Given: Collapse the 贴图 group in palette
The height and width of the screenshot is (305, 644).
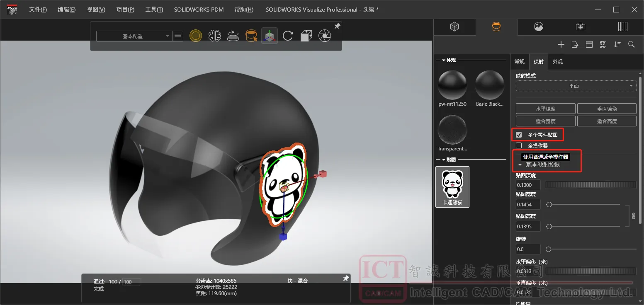Looking at the screenshot, I should coord(444,159).
